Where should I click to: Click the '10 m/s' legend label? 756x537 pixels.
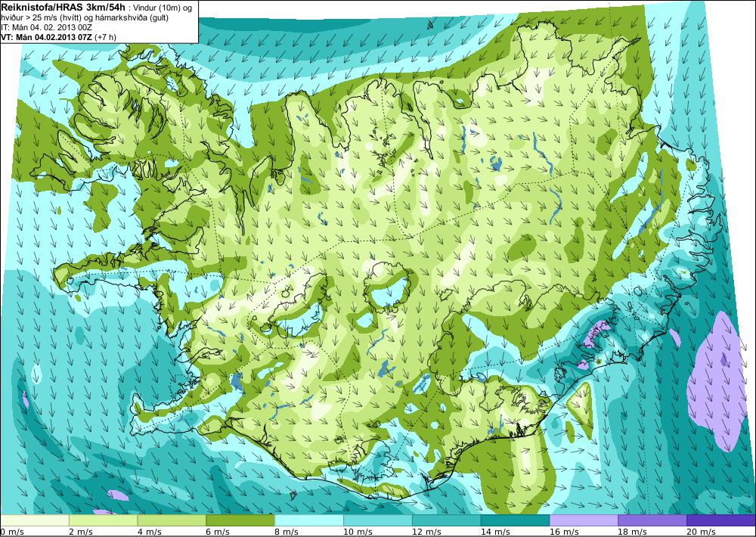[x=358, y=532]
